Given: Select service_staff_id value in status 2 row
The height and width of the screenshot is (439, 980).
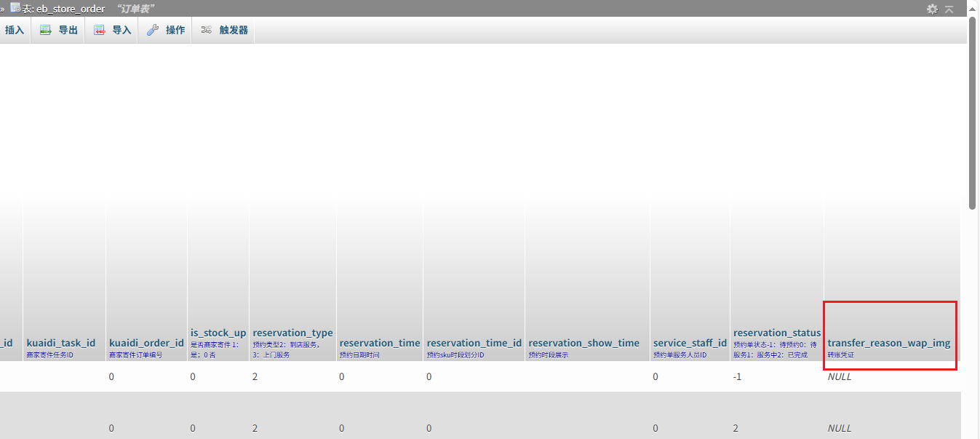Looking at the screenshot, I should [x=656, y=428].
